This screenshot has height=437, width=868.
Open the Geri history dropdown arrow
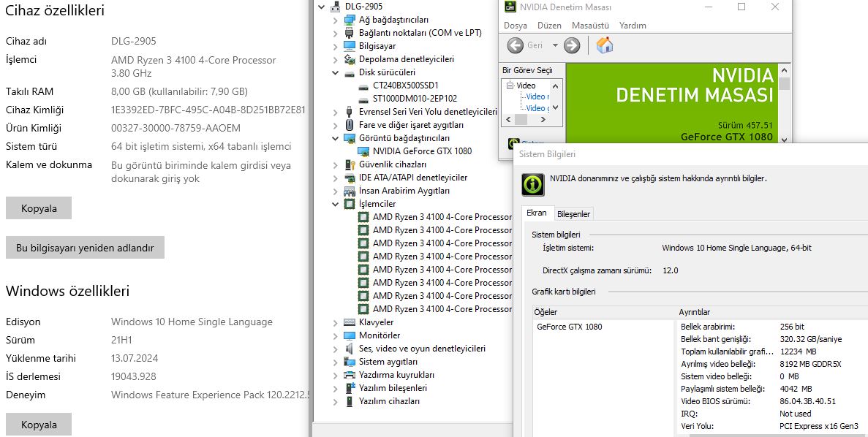pyautogui.click(x=555, y=45)
